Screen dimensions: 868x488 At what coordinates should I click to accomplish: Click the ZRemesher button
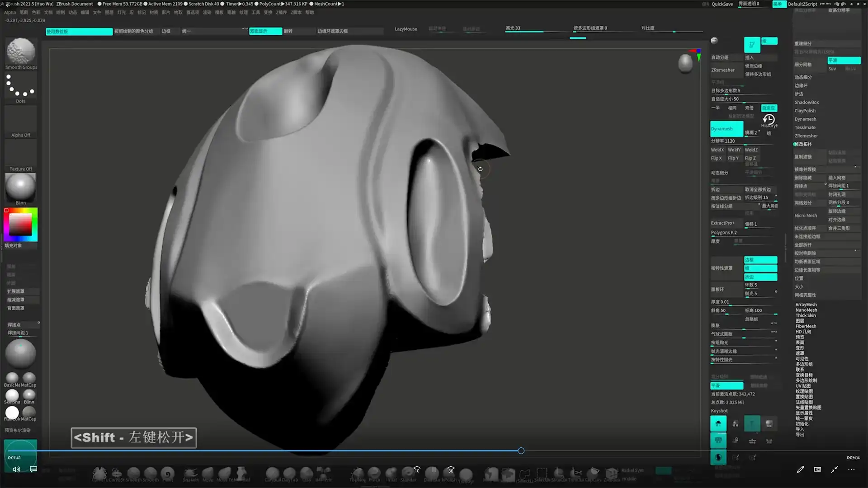(722, 70)
